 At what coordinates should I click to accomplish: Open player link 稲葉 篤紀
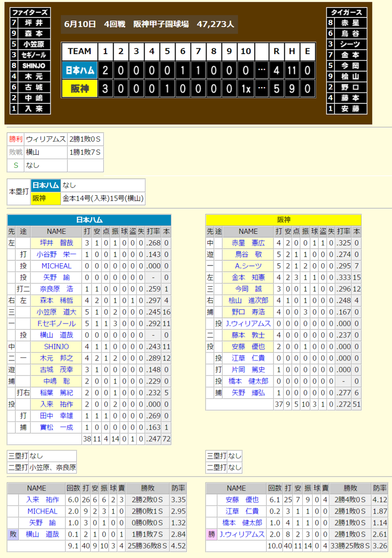(56, 393)
